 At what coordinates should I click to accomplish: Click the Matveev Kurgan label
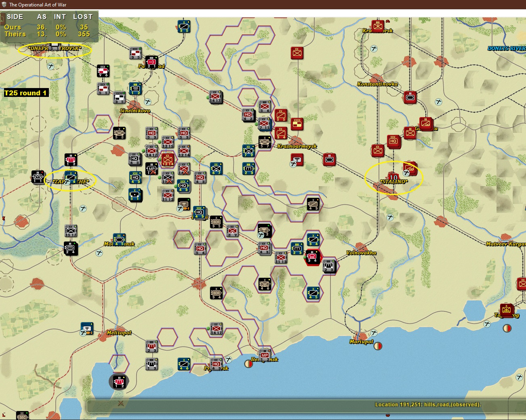505,244
